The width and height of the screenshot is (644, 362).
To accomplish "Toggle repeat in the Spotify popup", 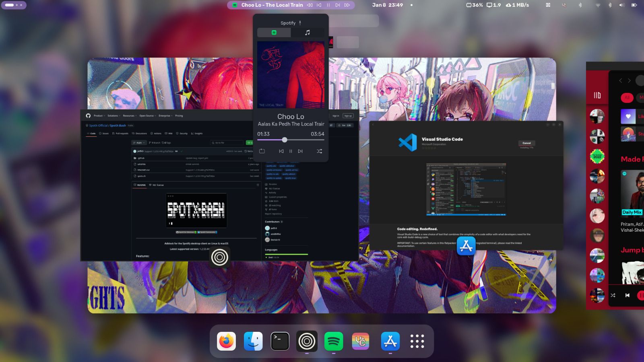I will (x=262, y=151).
